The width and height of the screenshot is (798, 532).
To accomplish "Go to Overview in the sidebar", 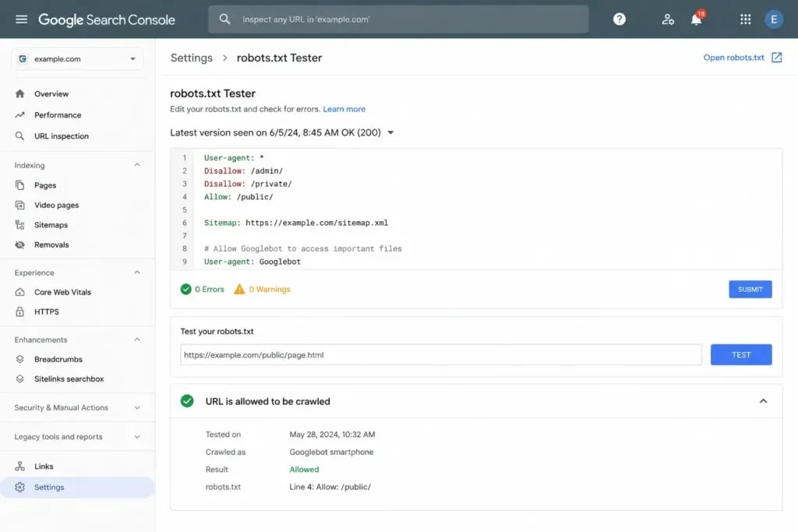I will coord(51,93).
